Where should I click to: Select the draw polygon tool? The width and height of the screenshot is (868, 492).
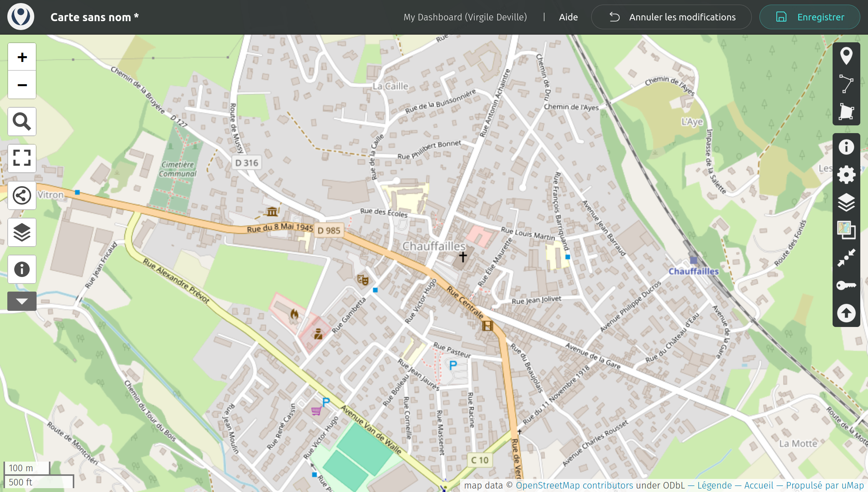(846, 112)
